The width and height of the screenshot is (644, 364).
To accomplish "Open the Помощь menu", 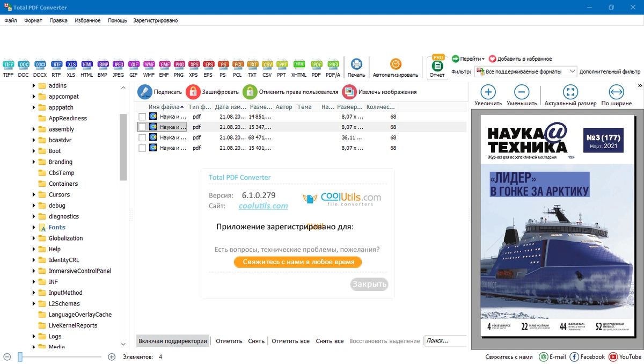I will pos(118,20).
